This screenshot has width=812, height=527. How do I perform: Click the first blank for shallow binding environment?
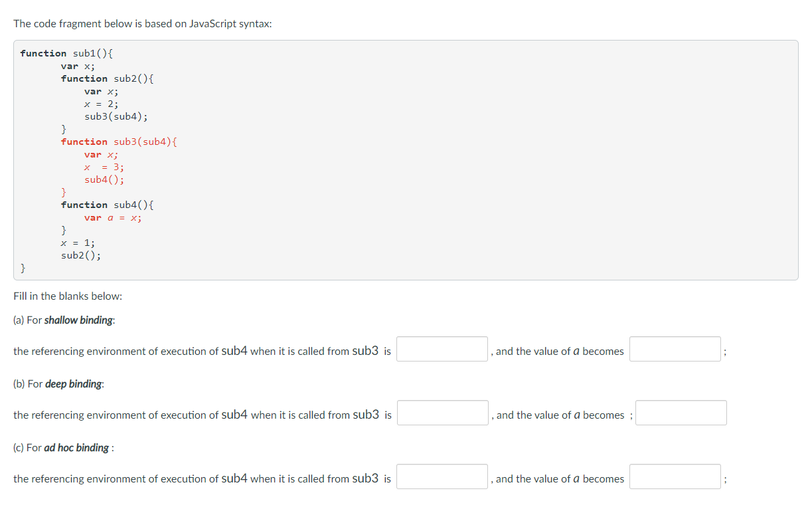point(442,348)
